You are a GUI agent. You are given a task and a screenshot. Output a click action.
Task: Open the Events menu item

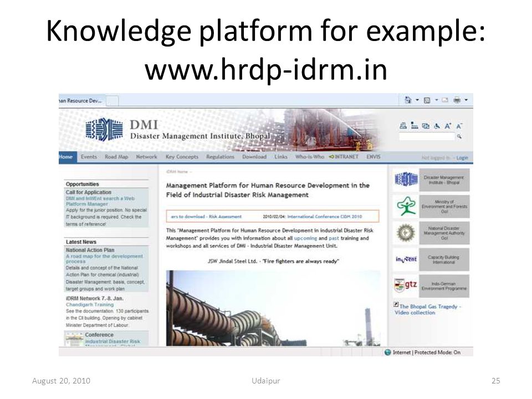(x=89, y=157)
